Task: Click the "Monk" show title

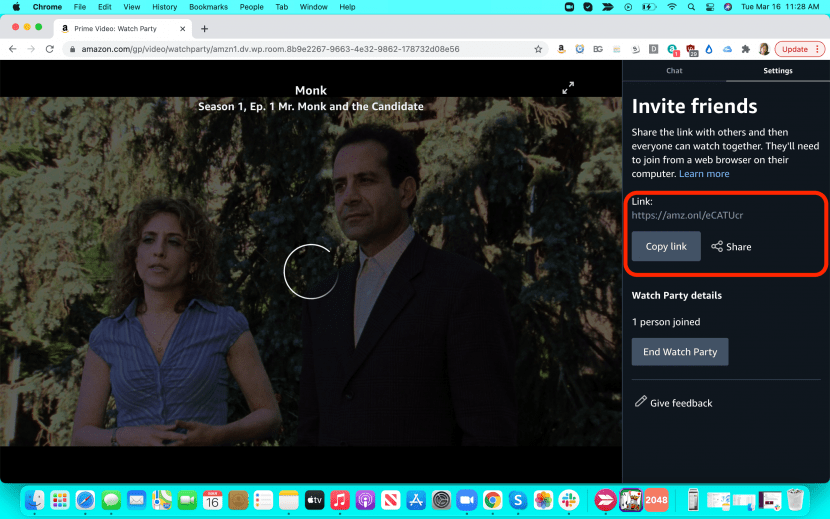Action: pyautogui.click(x=311, y=91)
